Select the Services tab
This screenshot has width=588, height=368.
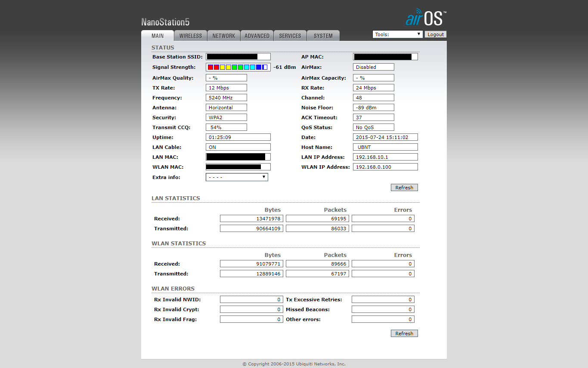[290, 36]
